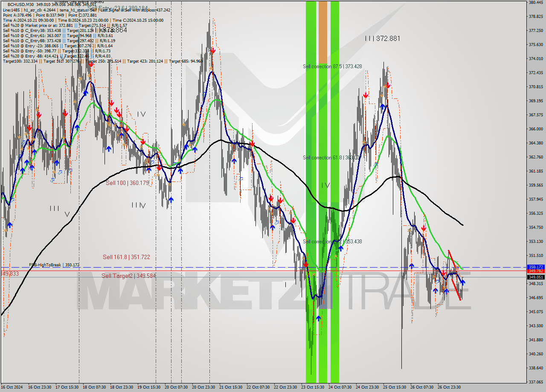This screenshot has width=546, height=392.
Task: Click the blue 350.172 price tag
Action: (x=536, y=267)
